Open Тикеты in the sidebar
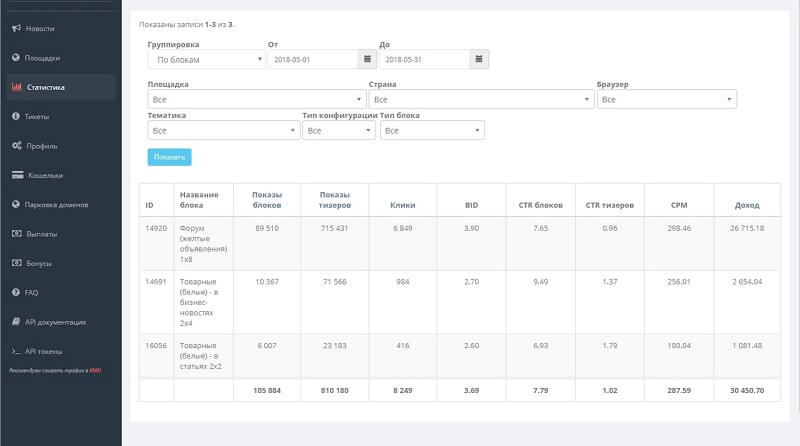Screen dimensions: 800x446 tap(37, 117)
